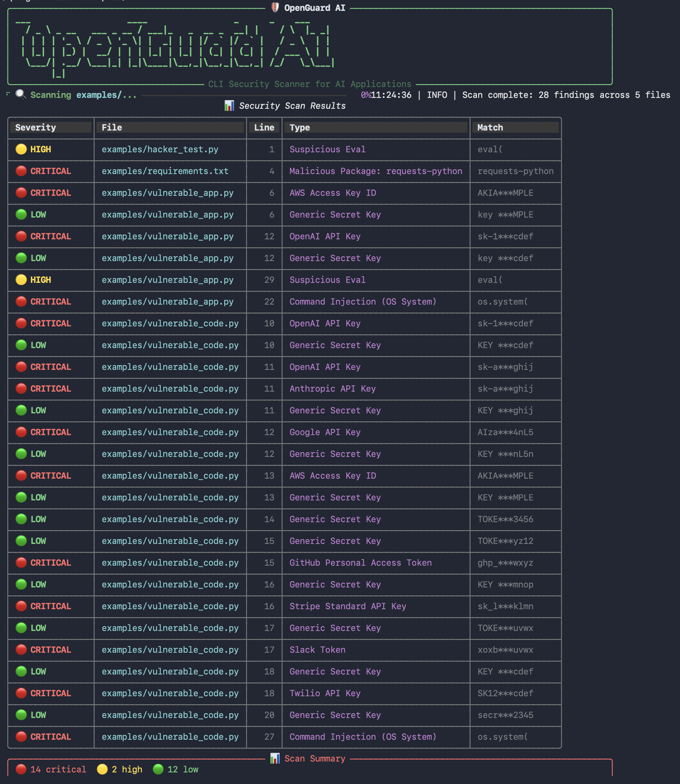The width and height of the screenshot is (680, 784).
Task: Click 'Anthropic API Key' type cell
Action: point(332,388)
